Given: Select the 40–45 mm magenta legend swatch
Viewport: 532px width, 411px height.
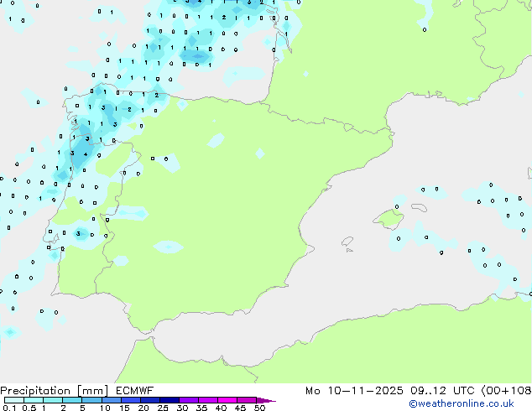Looking at the screenshot, I should click(227, 400).
